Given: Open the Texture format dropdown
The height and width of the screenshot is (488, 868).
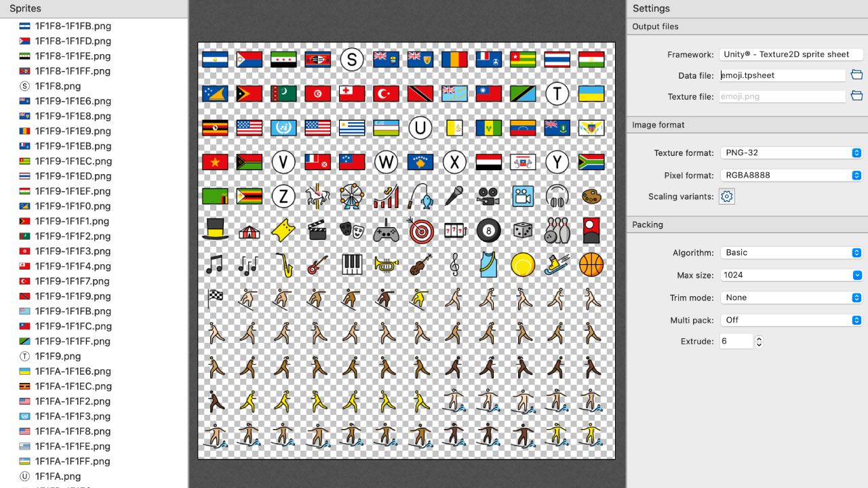Looking at the screenshot, I should 791,153.
